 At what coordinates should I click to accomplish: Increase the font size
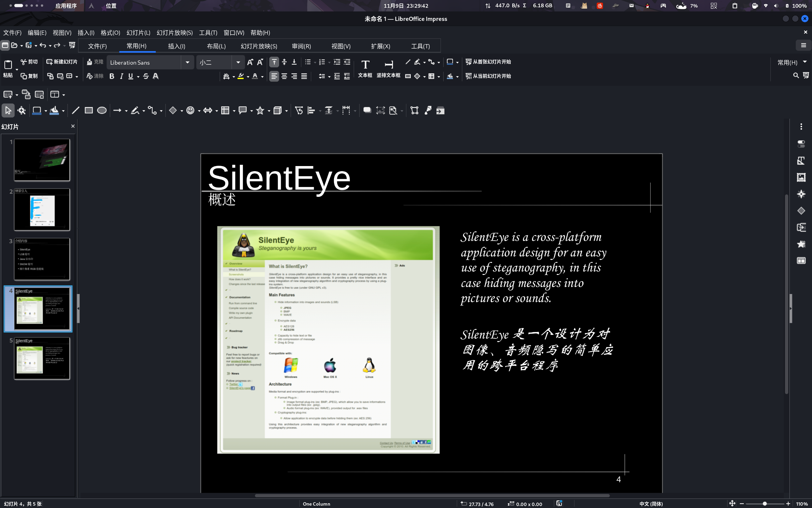(250, 62)
